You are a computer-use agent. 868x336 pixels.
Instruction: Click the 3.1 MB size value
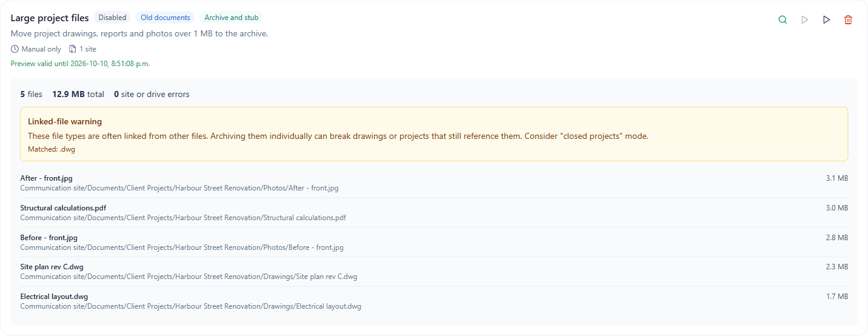[837, 178]
